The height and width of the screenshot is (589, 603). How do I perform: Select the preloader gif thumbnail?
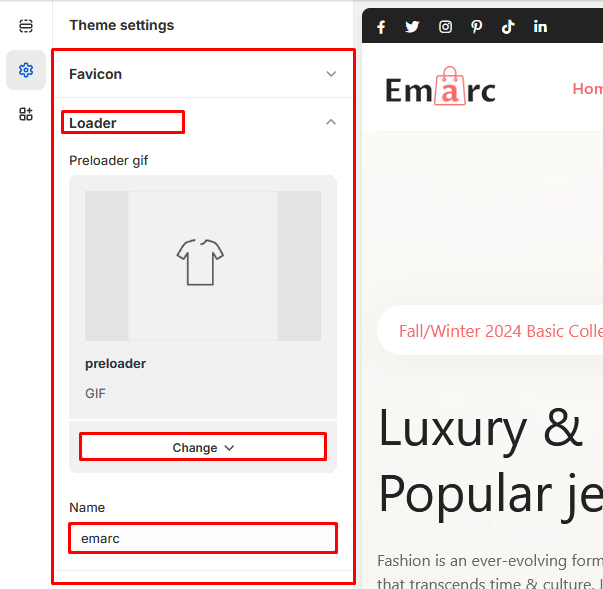(x=203, y=266)
